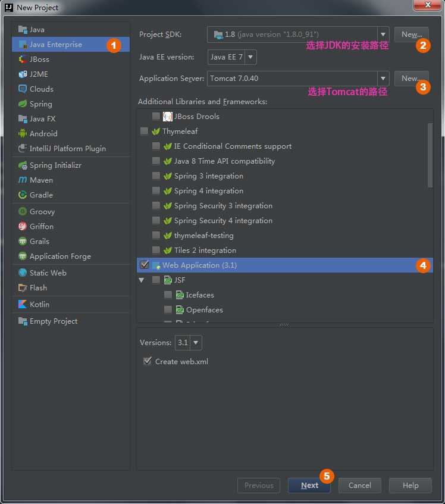Expand the Application Server dropdown arrow

[x=383, y=79]
